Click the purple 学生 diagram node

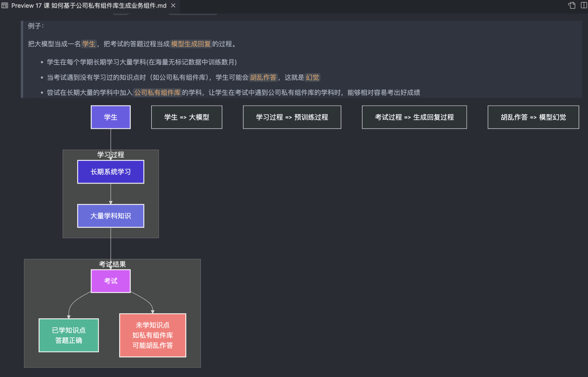click(x=111, y=117)
